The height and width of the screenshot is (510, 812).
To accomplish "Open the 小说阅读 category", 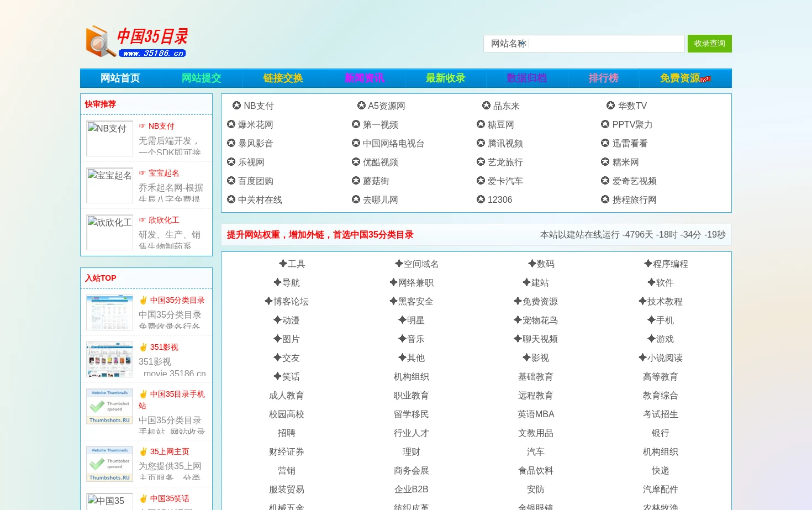I will (x=665, y=357).
